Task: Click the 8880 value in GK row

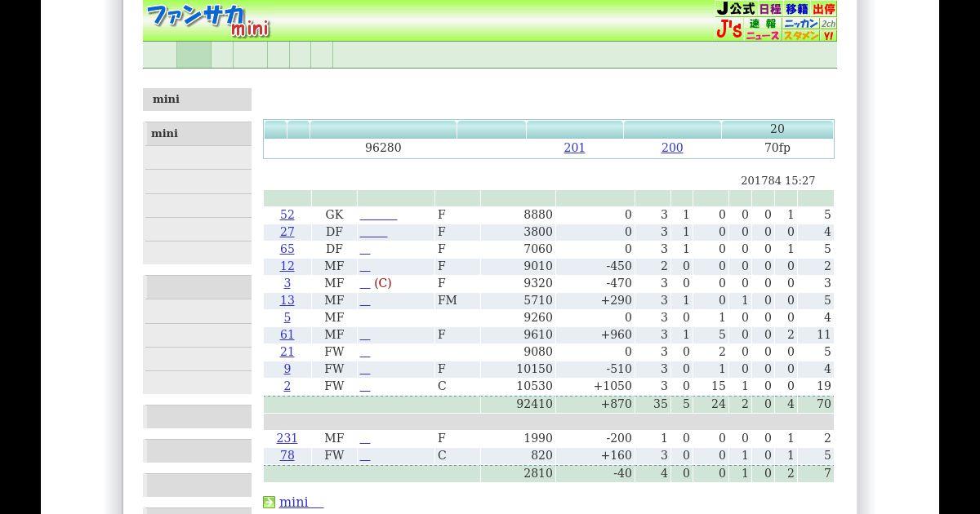Action: (537, 215)
